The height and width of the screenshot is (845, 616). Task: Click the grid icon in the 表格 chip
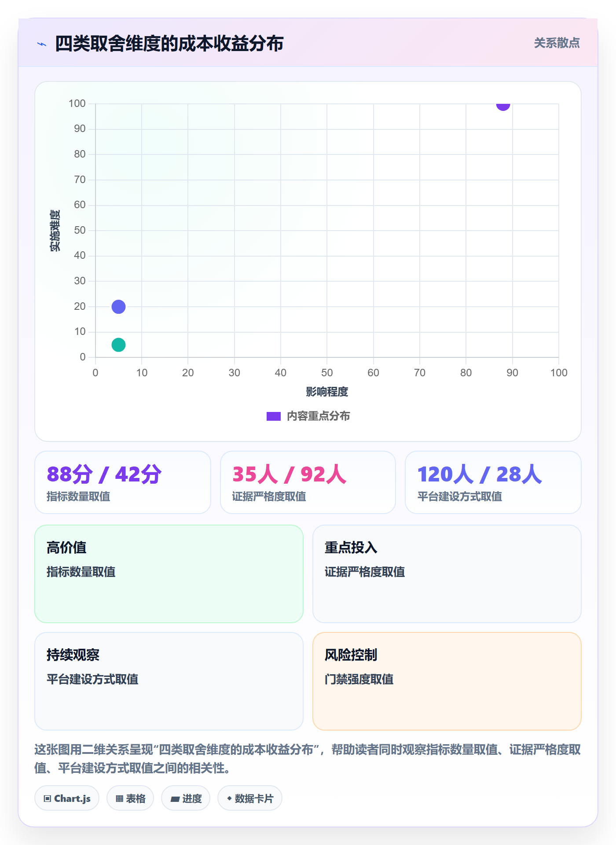[119, 799]
